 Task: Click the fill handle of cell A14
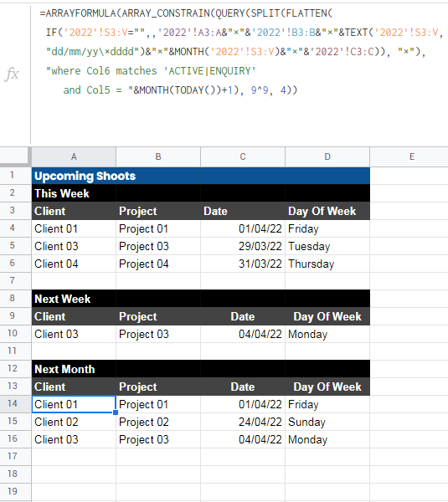pyautogui.click(x=116, y=412)
